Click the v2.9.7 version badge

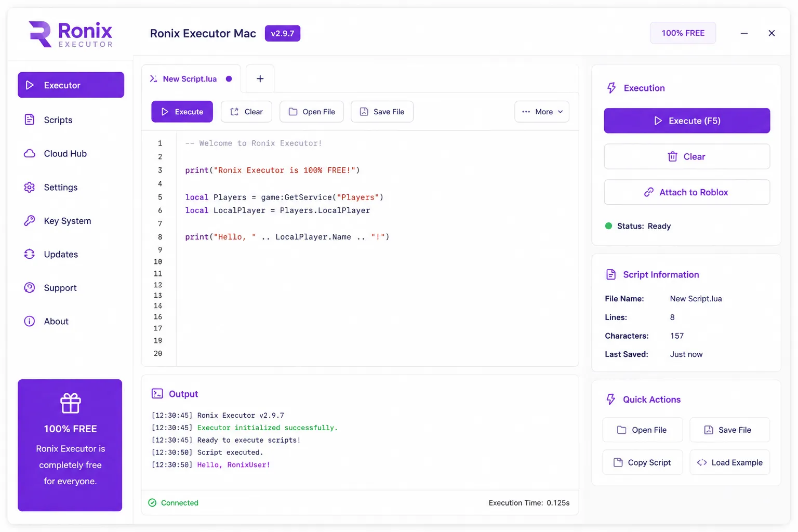[x=283, y=33]
